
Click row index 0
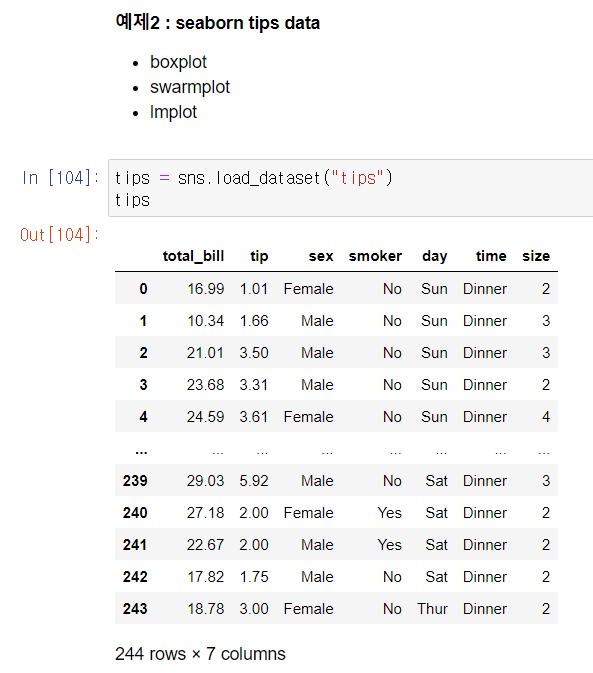(x=143, y=289)
